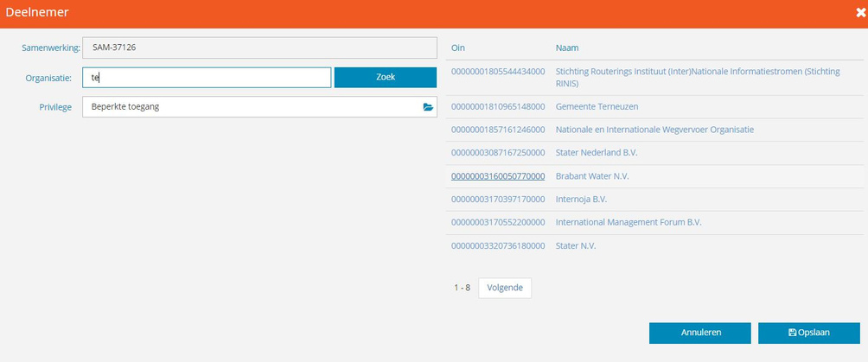The image size is (868, 362).
Task: Select OIN link for Brabant Water N.V.
Action: [497, 176]
